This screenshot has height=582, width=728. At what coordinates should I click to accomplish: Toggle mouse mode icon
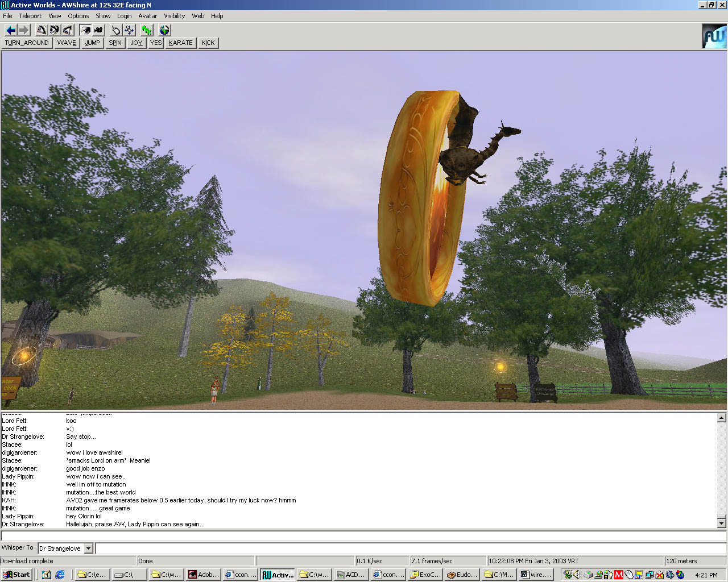(x=116, y=30)
